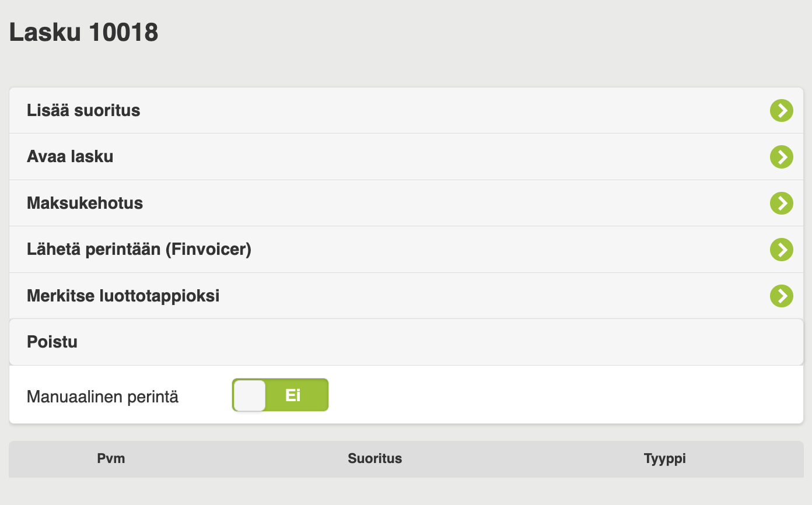Click the green chevron for Lähetä perintään (Finvoicer)

781,250
